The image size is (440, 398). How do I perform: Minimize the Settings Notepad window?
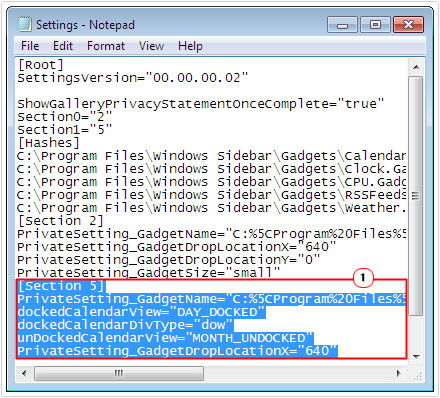[x=342, y=25]
